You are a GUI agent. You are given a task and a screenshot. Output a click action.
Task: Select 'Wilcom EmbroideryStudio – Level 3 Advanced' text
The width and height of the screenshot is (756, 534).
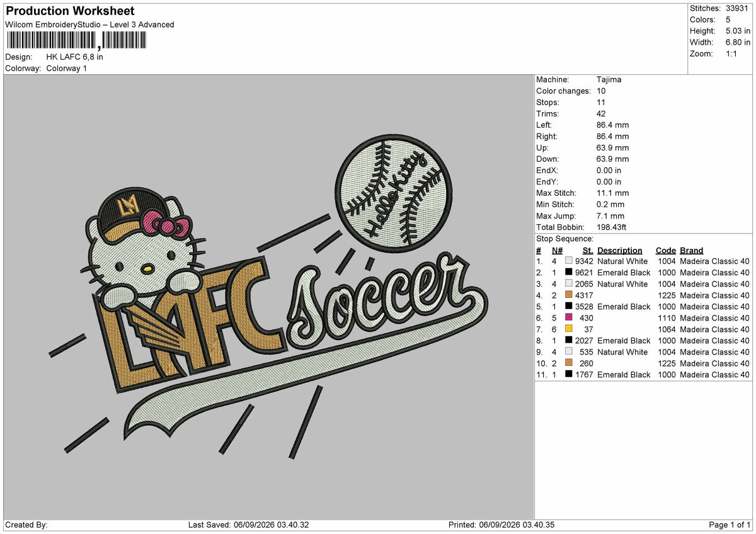click(x=89, y=25)
